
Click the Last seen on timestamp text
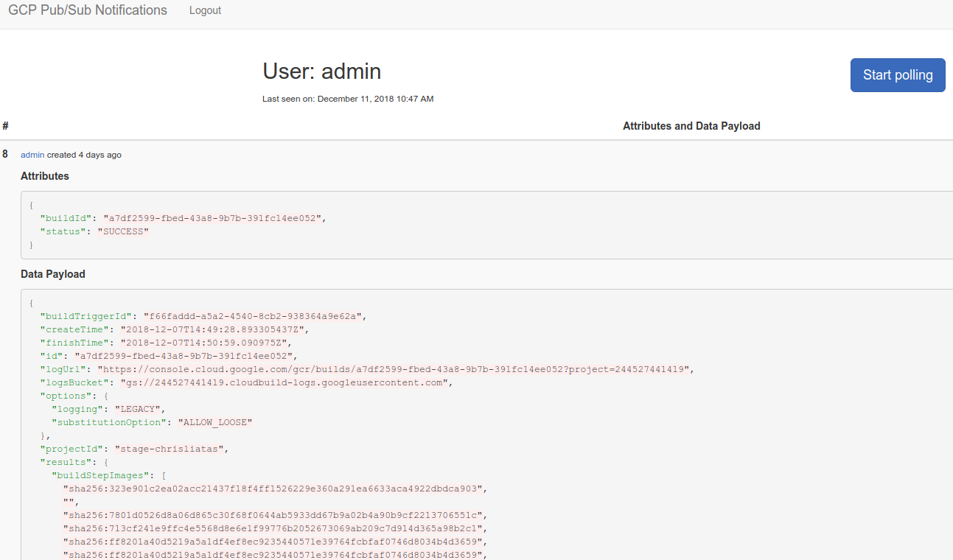[x=347, y=99]
